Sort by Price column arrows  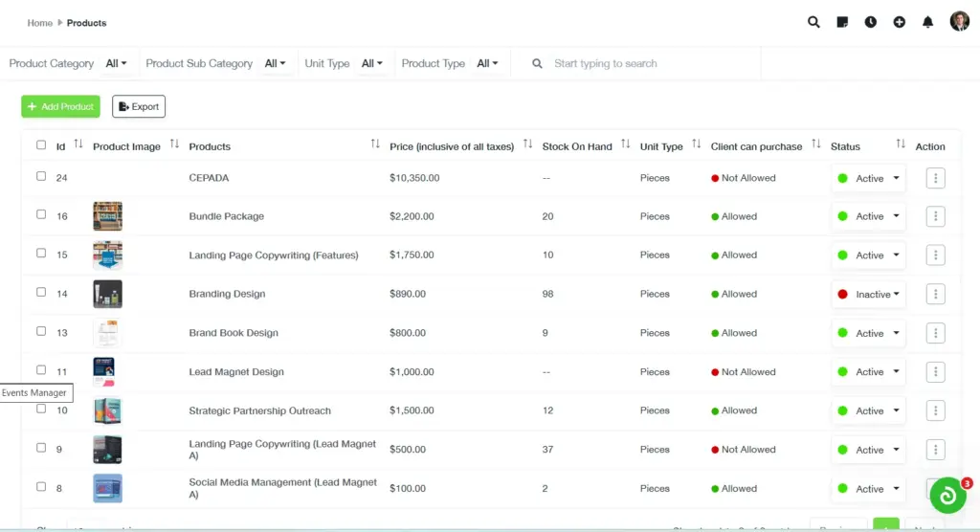coord(527,144)
